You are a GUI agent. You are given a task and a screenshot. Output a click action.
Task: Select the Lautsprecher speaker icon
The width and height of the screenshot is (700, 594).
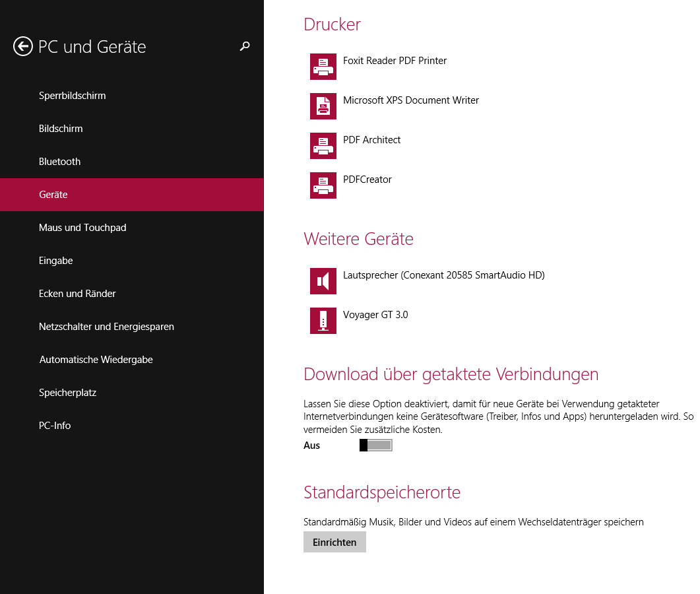coord(323,281)
